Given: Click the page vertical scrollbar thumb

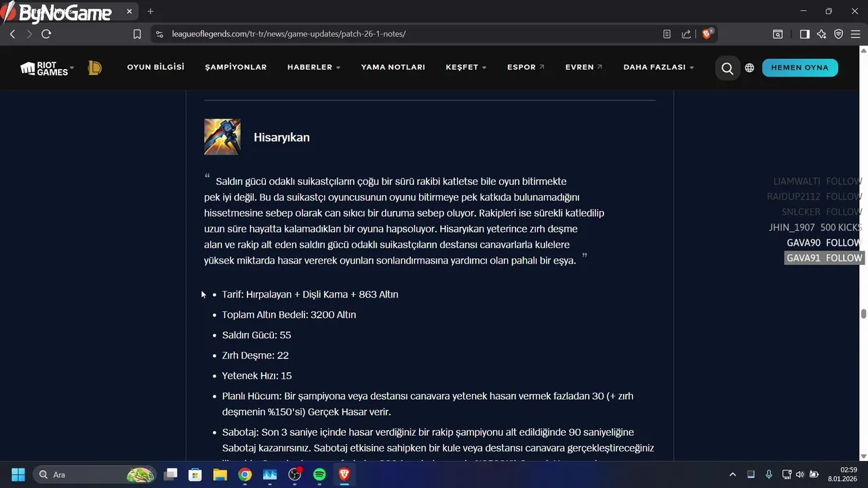Looking at the screenshot, I should tap(863, 314).
